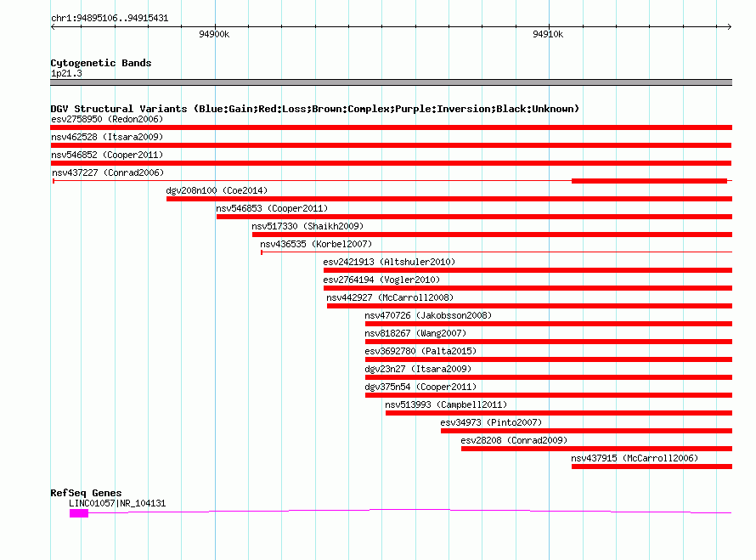Open esv34973 (Pinto2007) label
This screenshot has width=756, height=560.
pyautogui.click(x=491, y=422)
